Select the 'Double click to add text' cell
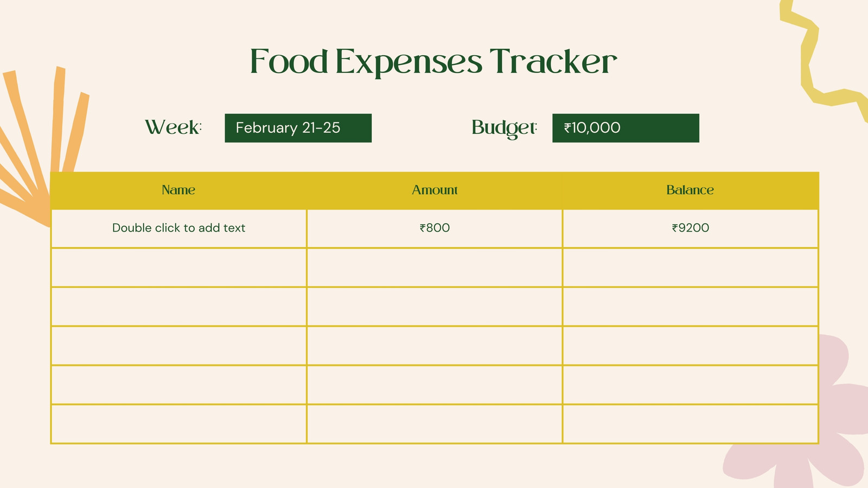 pyautogui.click(x=178, y=228)
